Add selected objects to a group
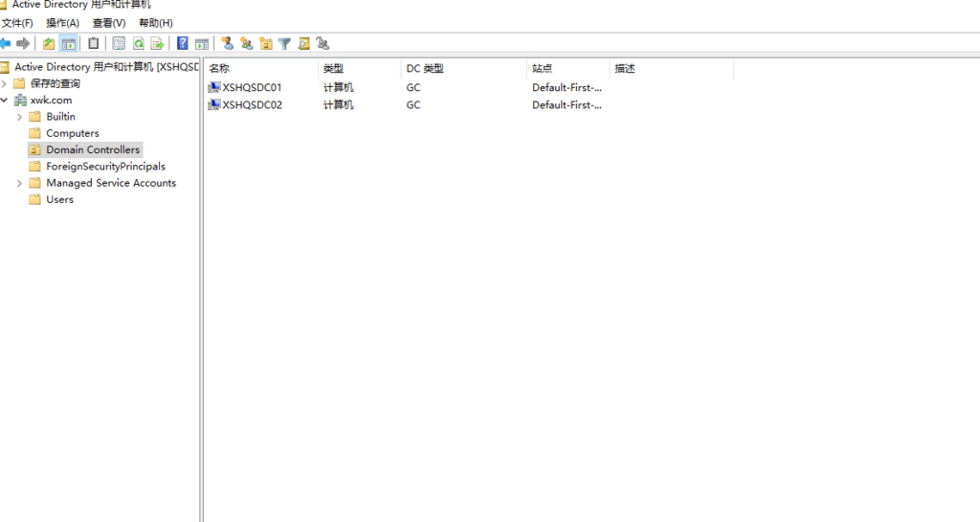This screenshot has height=522, width=980. coord(323,43)
